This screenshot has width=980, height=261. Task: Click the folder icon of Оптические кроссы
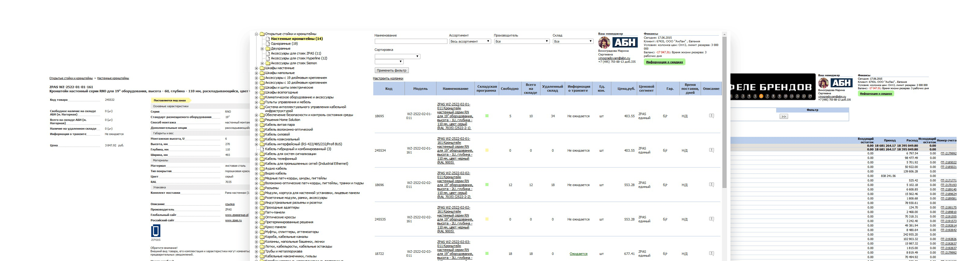pyautogui.click(x=262, y=217)
